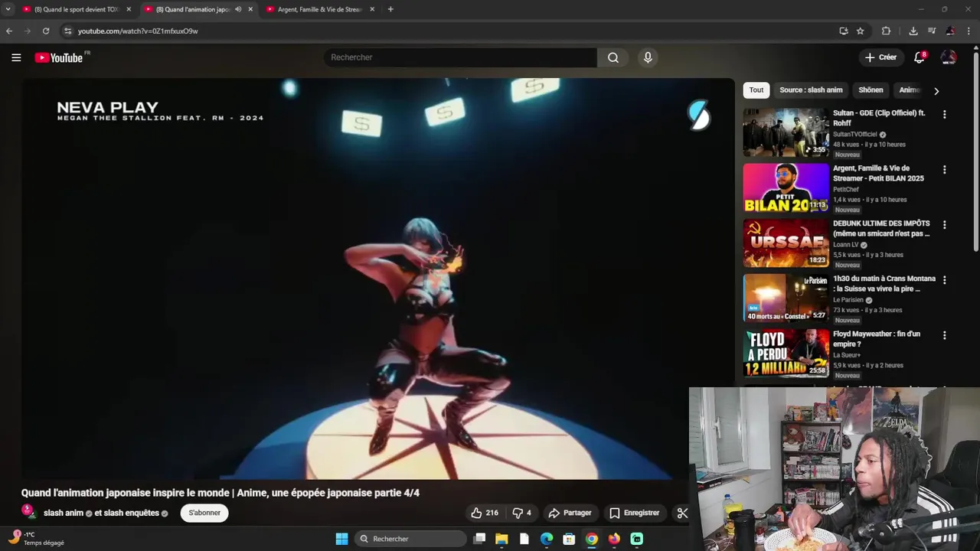This screenshot has height=551, width=980.
Task: Mute the playing tab via speaker icon
Action: coord(238,9)
